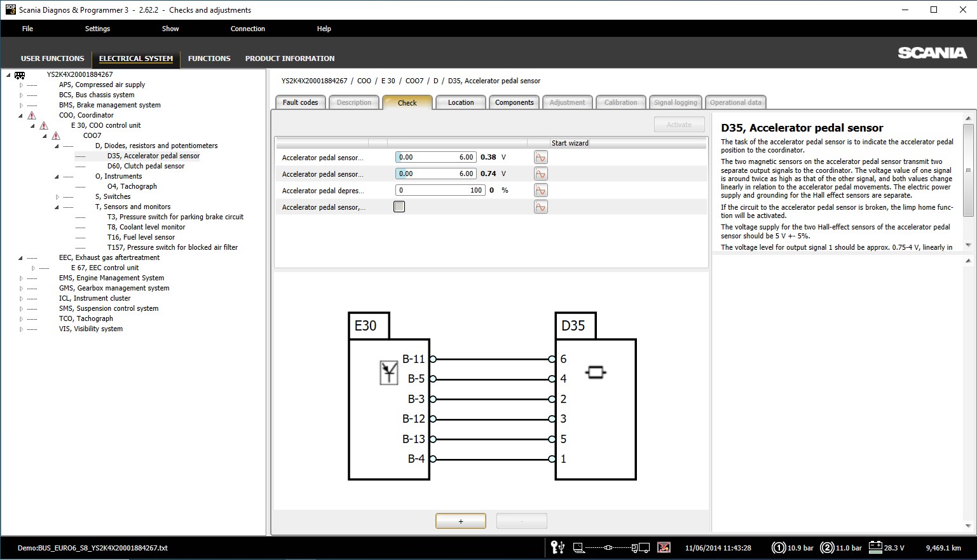This screenshot has width=977, height=560.
Task: Expand the EMS, Engine Management System node
Action: pos(21,278)
